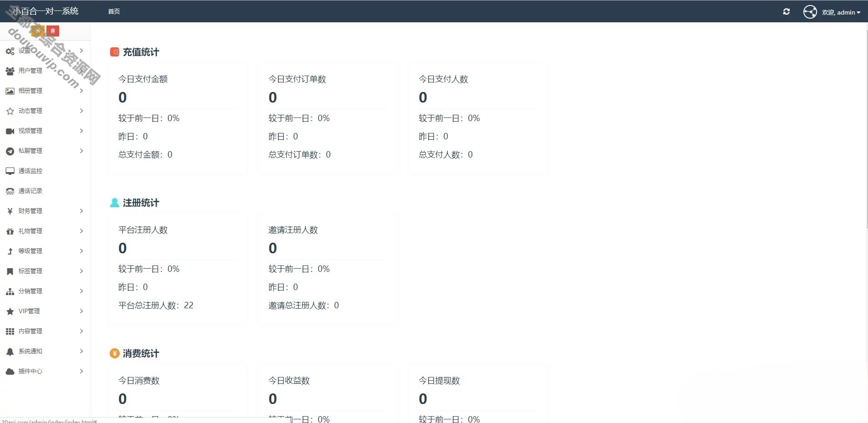
Task: Click the refresh icon in the top bar
Action: pos(787,12)
